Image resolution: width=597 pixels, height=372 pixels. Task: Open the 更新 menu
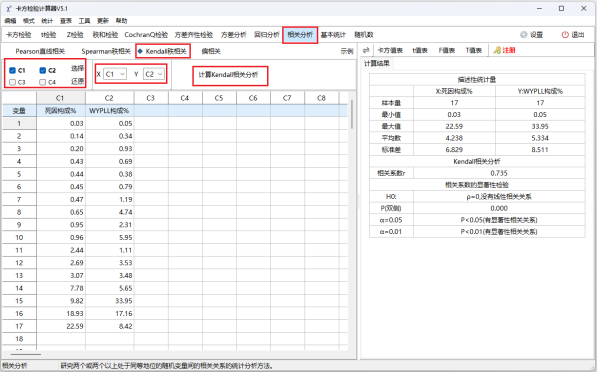103,21
